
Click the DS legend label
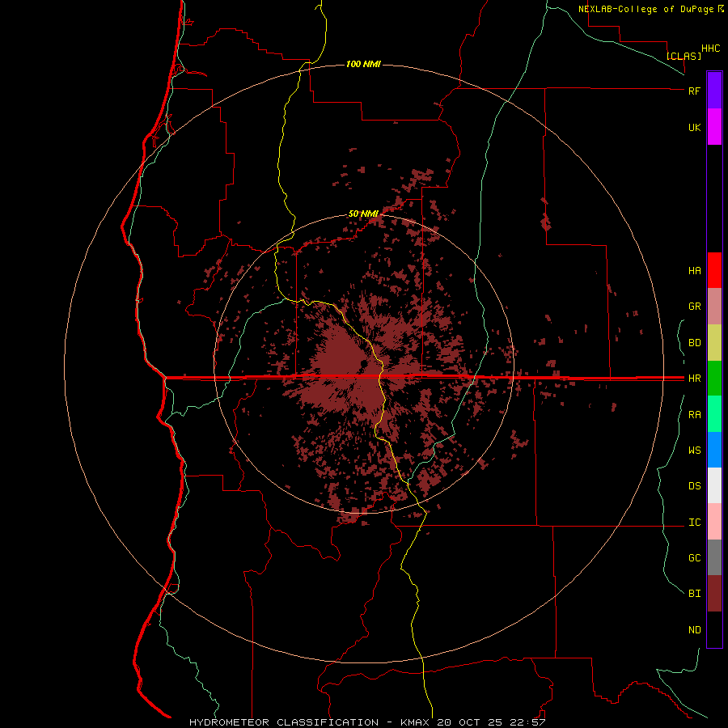[694, 485]
